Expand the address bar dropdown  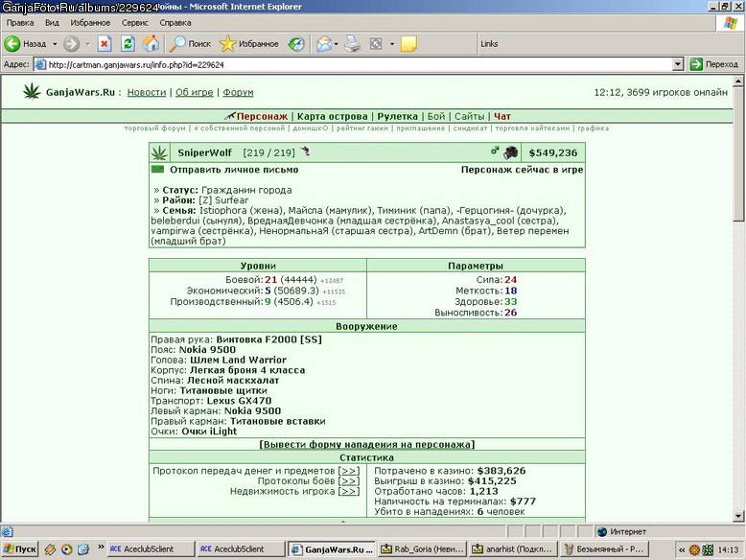coord(679,64)
